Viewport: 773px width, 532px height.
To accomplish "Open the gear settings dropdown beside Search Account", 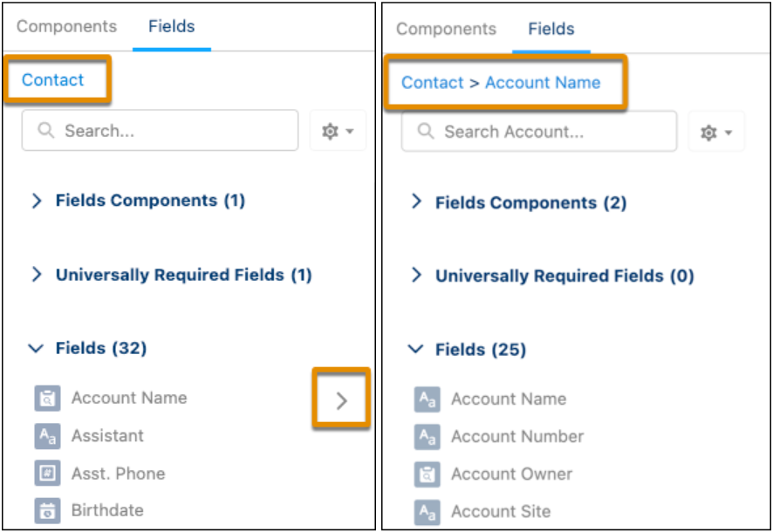I will 716,132.
